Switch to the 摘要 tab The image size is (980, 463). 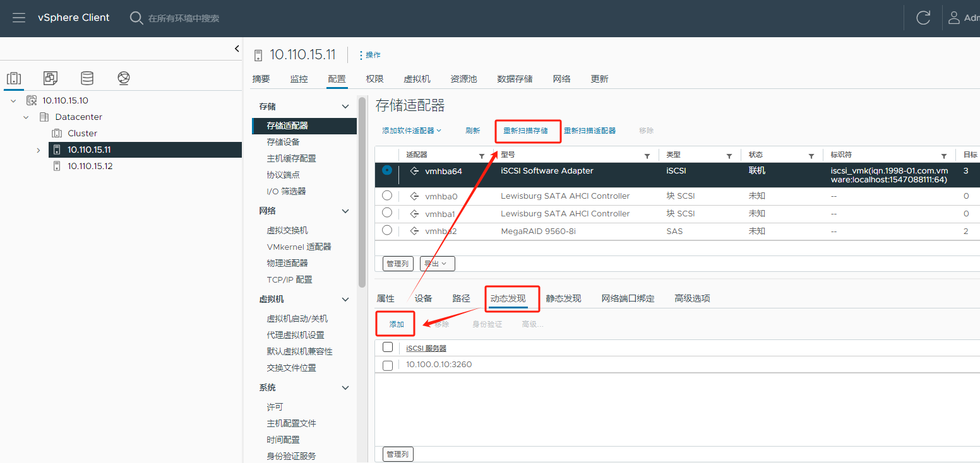(261, 79)
